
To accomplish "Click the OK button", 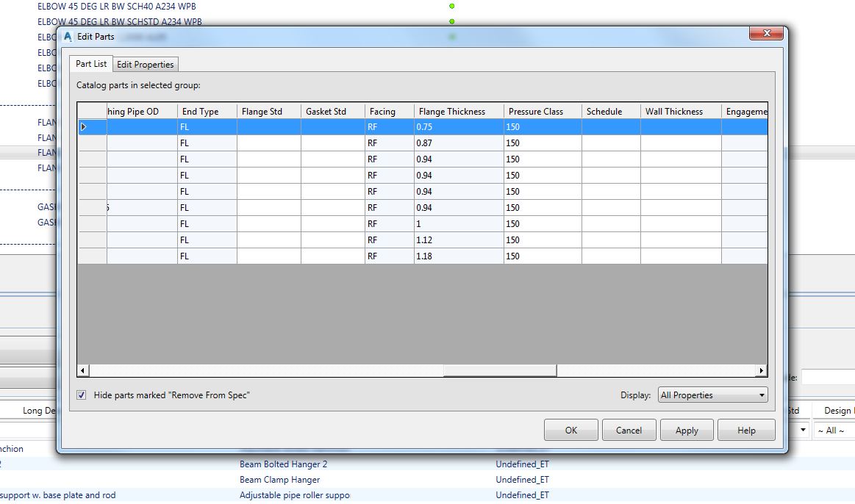I will pos(571,430).
